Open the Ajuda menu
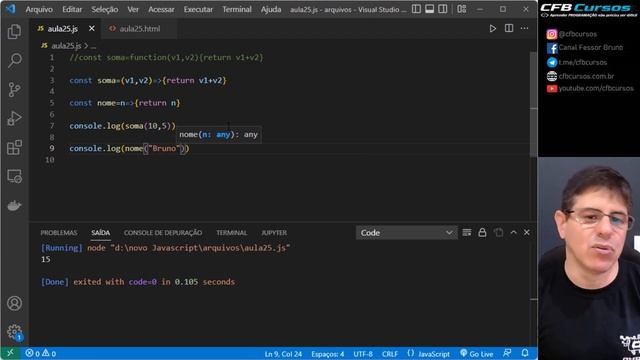This screenshot has height=360, width=640. [x=271, y=9]
